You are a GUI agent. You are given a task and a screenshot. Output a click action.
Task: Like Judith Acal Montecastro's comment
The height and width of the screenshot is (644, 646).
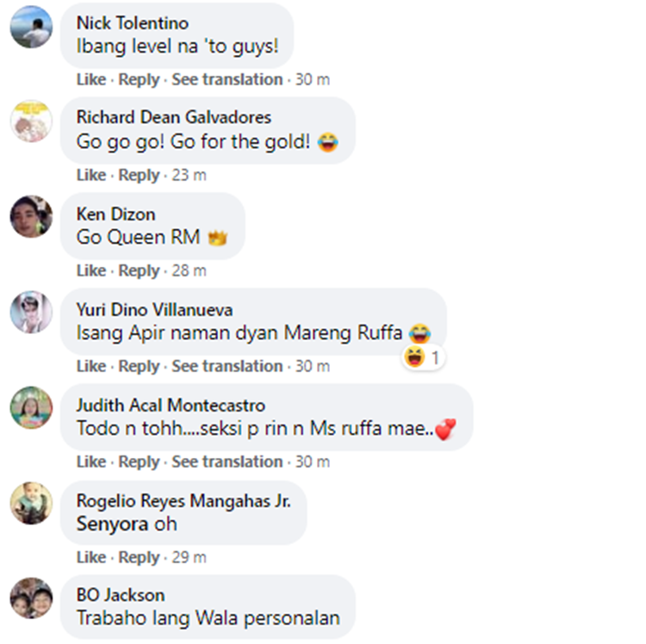point(91,461)
